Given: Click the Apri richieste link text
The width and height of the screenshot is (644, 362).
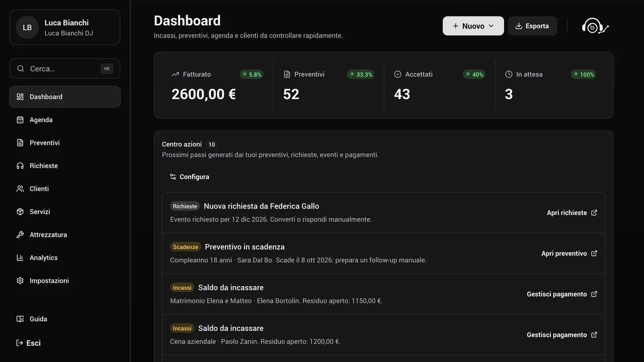Looking at the screenshot, I should pyautogui.click(x=567, y=213).
